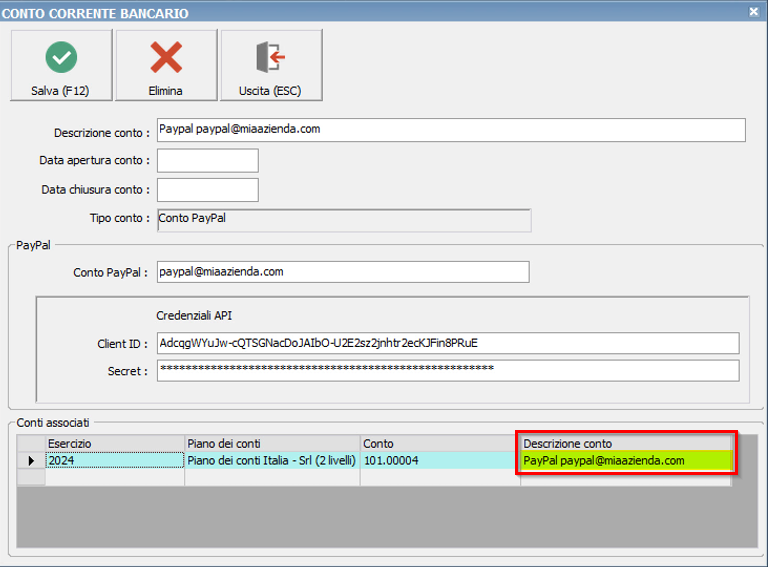The image size is (768, 567).
Task: Click the Esercizio column header
Action: 115,444
